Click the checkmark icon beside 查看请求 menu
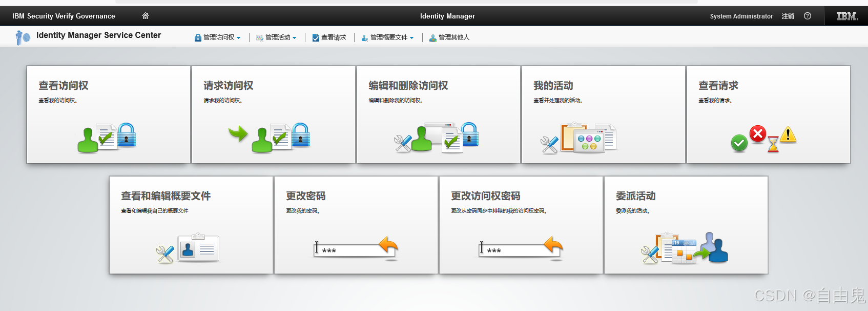868x311 pixels. point(316,37)
